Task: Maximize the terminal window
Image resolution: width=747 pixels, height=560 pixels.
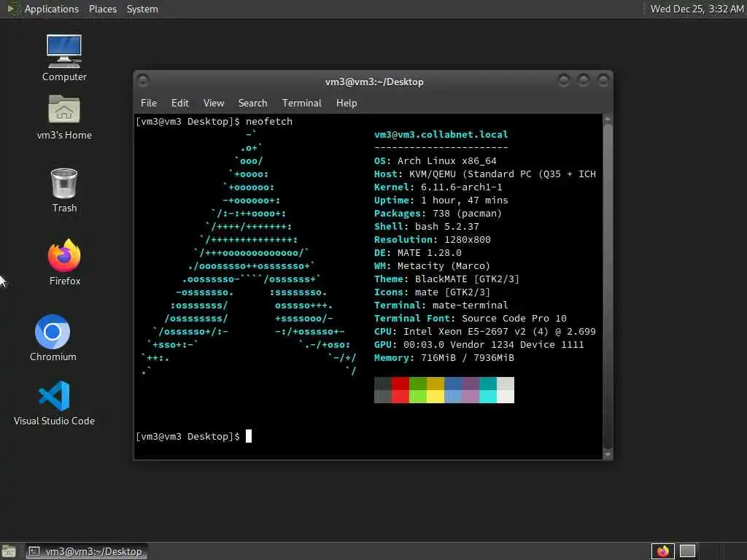Action: 584,80
